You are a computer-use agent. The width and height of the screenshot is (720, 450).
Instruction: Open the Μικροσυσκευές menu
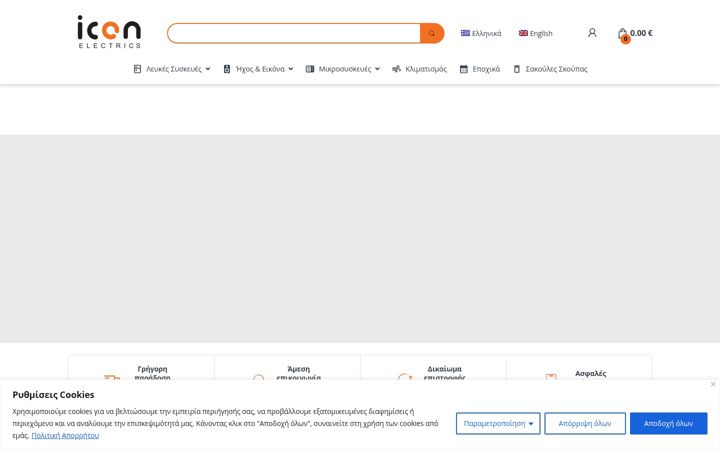[x=345, y=69]
